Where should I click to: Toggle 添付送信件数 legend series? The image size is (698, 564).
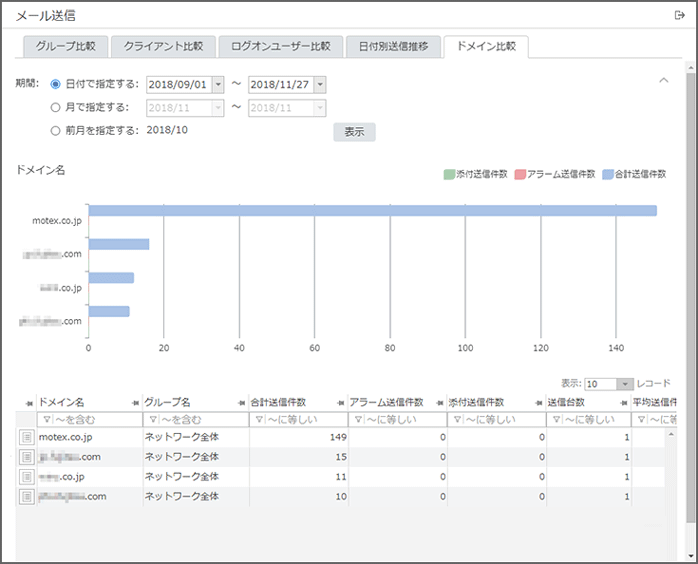[x=475, y=174]
